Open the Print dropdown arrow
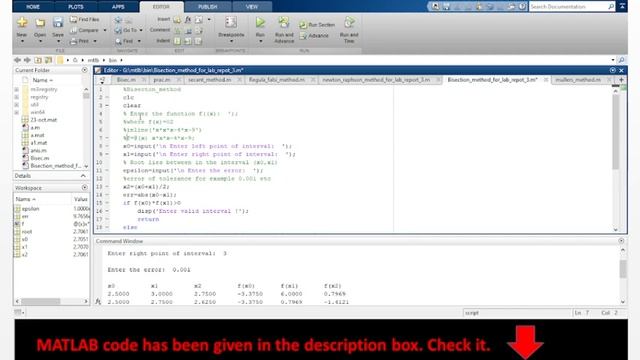Image resolution: width=640 pixels, height=360 pixels. click(x=95, y=41)
